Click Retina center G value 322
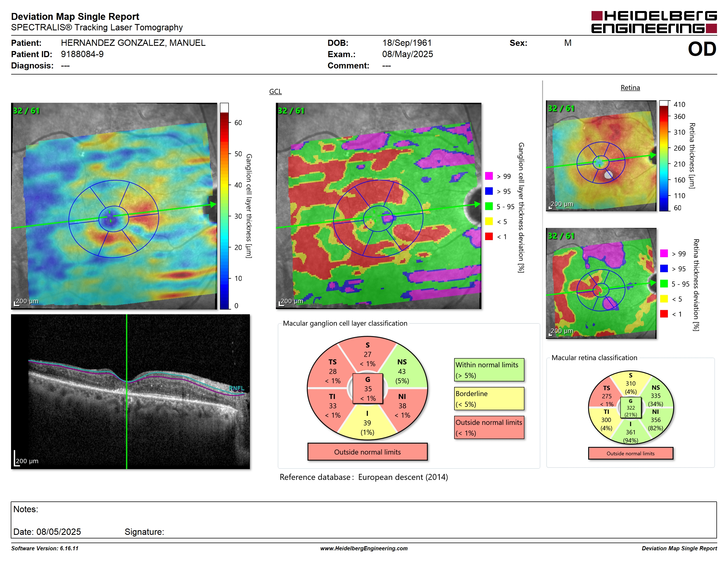This screenshot has height=563, width=728. pyautogui.click(x=631, y=408)
